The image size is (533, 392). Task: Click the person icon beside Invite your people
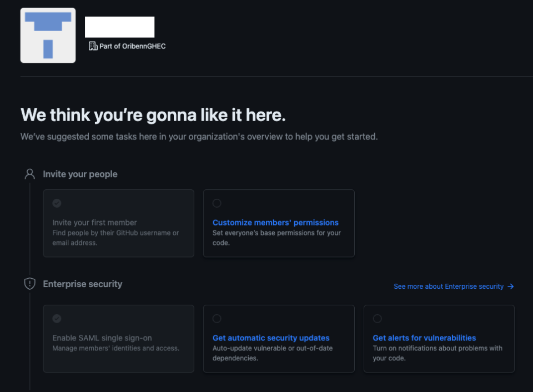coord(29,173)
